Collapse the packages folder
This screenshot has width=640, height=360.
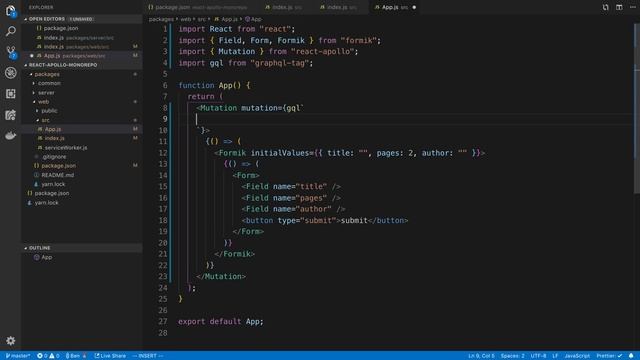[47, 74]
